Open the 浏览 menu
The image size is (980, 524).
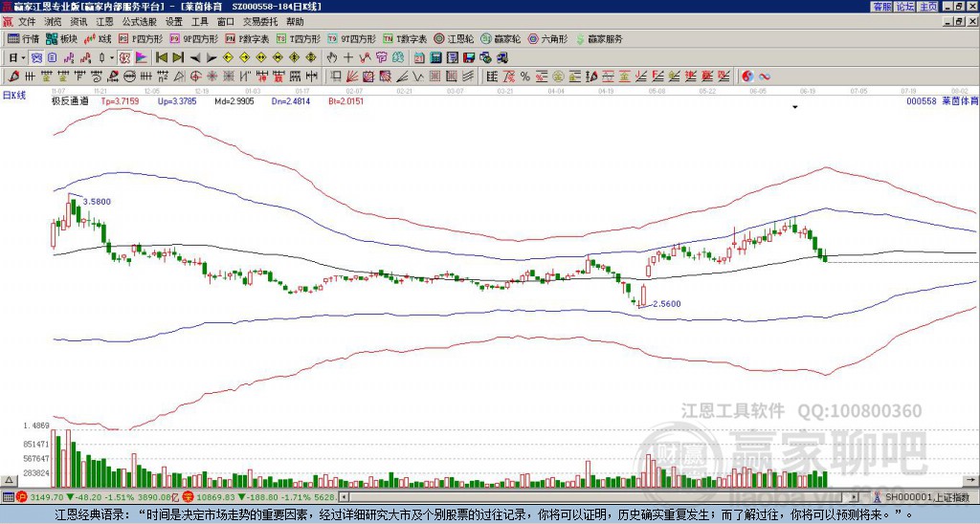click(x=54, y=22)
